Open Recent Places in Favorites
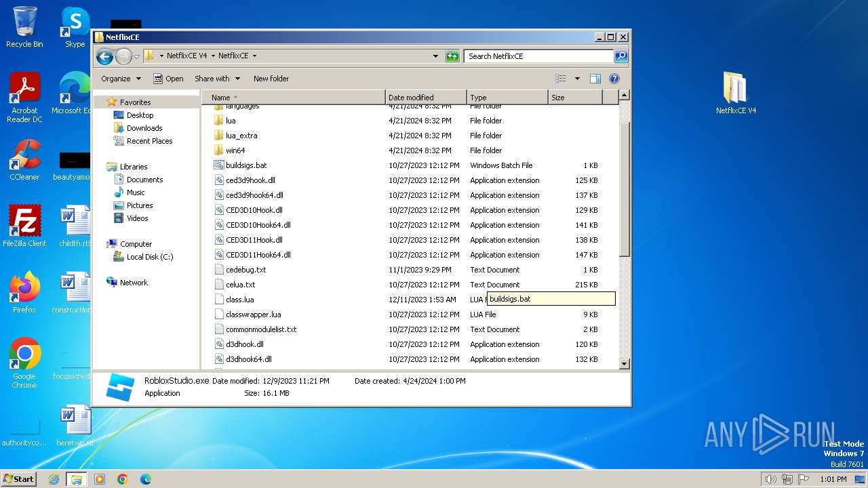 (x=149, y=141)
